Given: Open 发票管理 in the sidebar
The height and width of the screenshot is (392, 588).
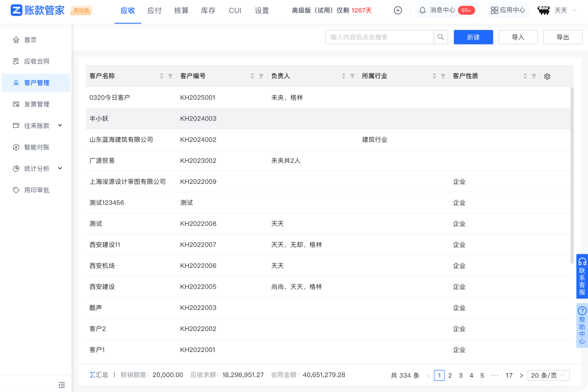Looking at the screenshot, I should point(37,104).
